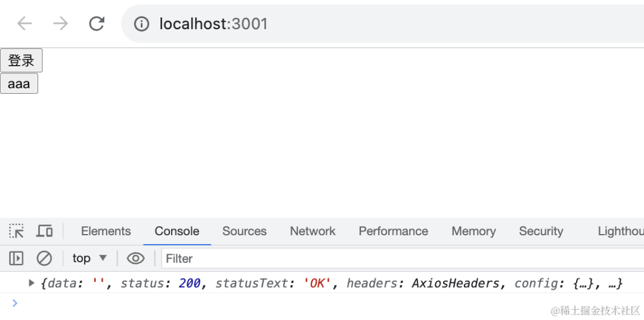
Task: Switch to the Elements tab
Action: click(x=106, y=231)
